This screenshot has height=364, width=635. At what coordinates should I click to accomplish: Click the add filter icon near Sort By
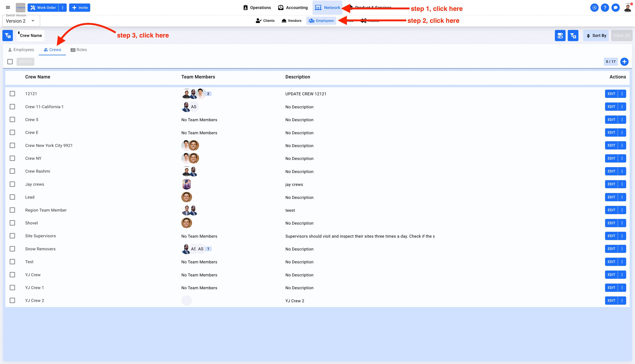pos(573,35)
